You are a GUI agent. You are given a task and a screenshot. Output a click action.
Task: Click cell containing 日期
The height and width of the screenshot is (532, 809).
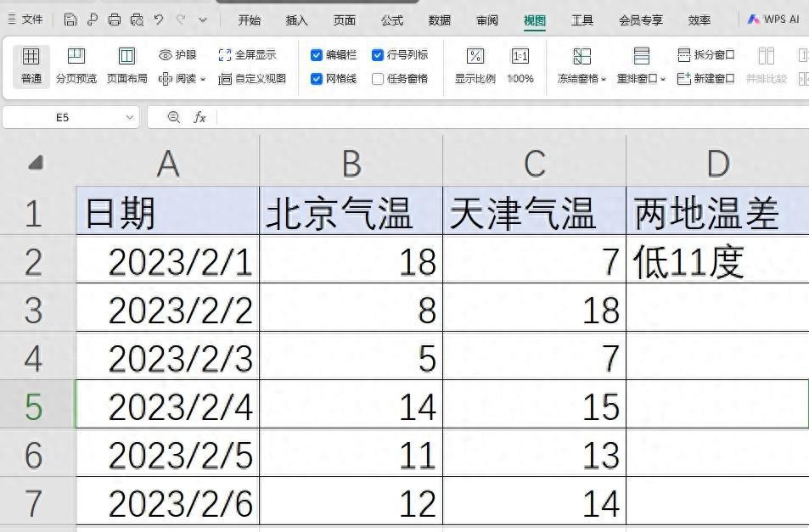pyautogui.click(x=168, y=212)
